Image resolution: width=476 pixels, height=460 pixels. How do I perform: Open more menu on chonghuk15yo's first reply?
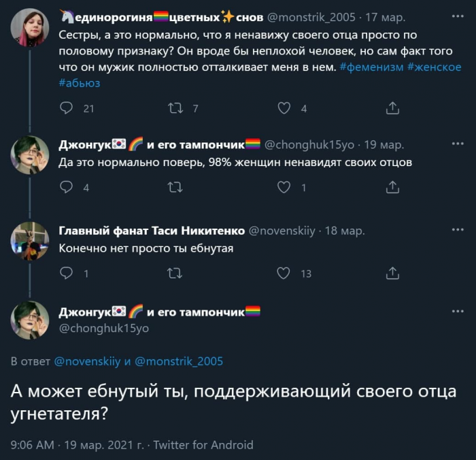pyautogui.click(x=457, y=144)
